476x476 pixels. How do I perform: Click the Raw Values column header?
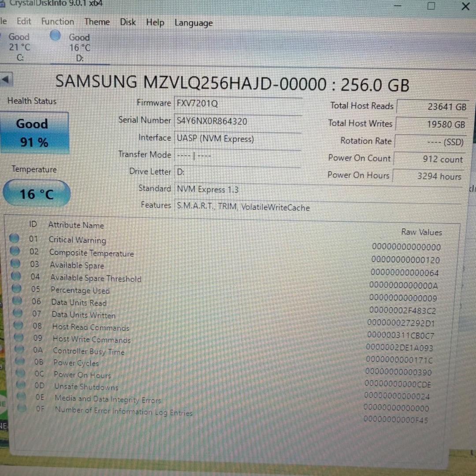(x=421, y=232)
